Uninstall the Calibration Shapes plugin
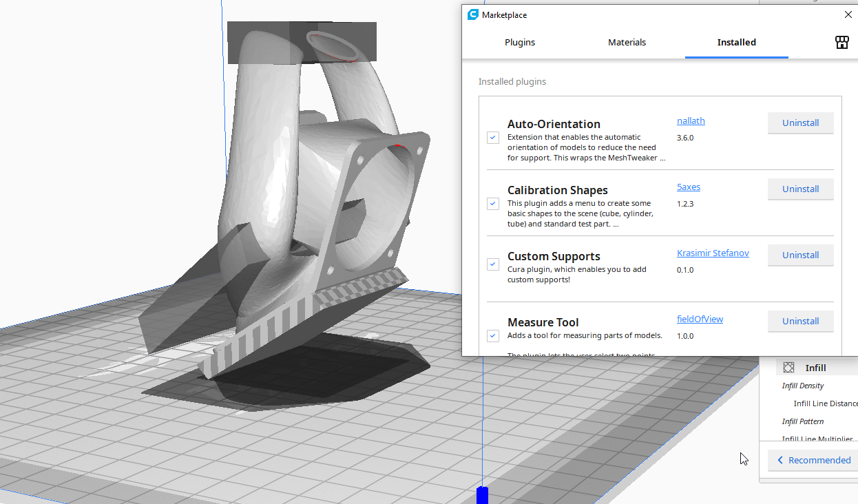 click(800, 189)
